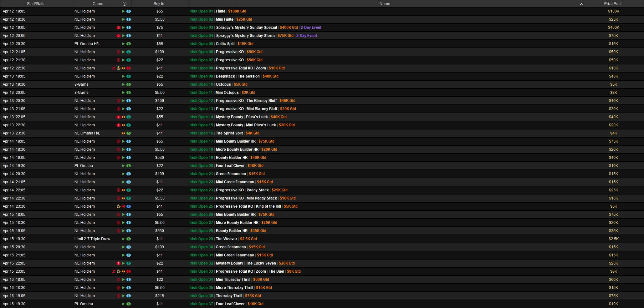The width and height of the screenshot is (644, 308).
Task: Click the turbo double-arrow icon on Irish Open 16
Action: tap(123, 133)
